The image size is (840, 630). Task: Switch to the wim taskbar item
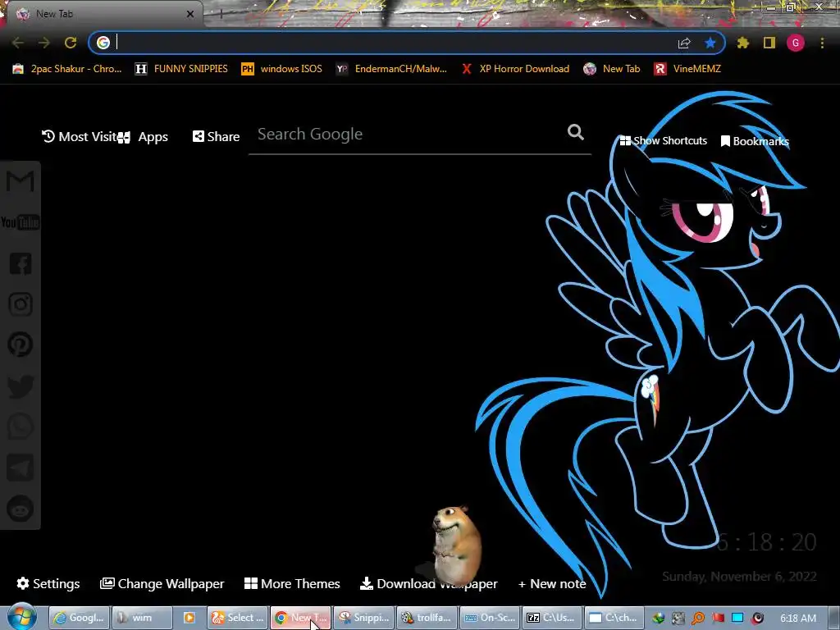coord(142,618)
